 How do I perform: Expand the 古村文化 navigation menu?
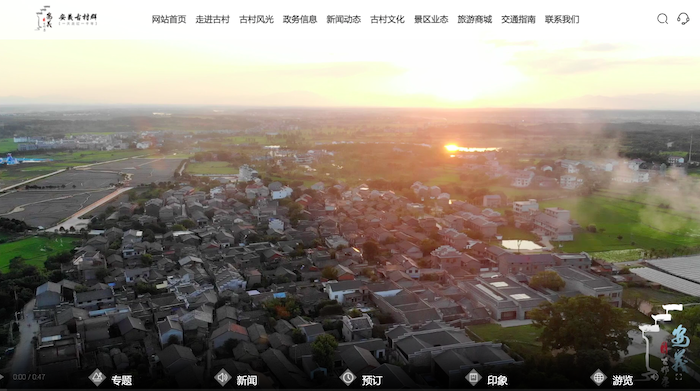388,19
